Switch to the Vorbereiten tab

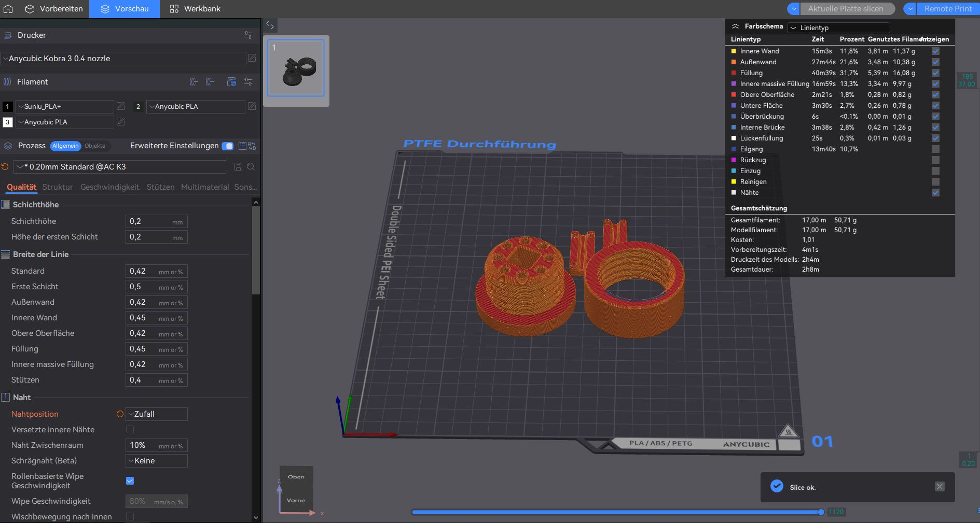tap(54, 9)
